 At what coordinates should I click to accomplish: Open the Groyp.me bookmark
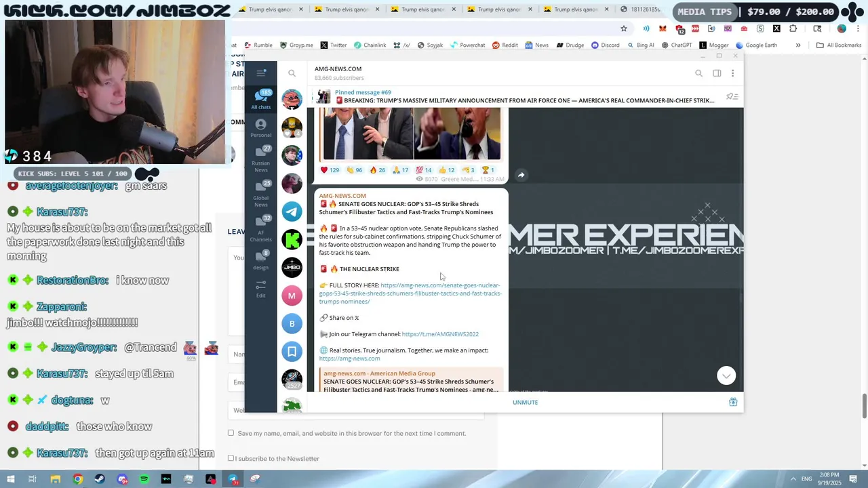(x=296, y=45)
